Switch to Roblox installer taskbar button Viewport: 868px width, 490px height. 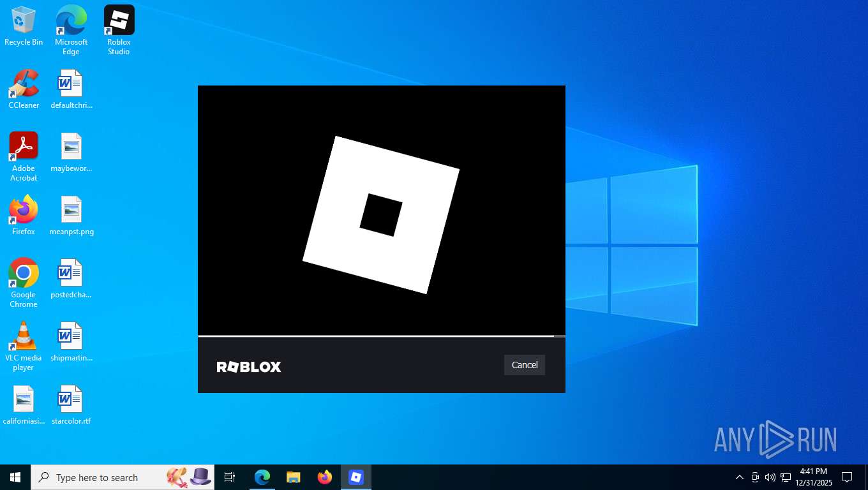point(356,477)
